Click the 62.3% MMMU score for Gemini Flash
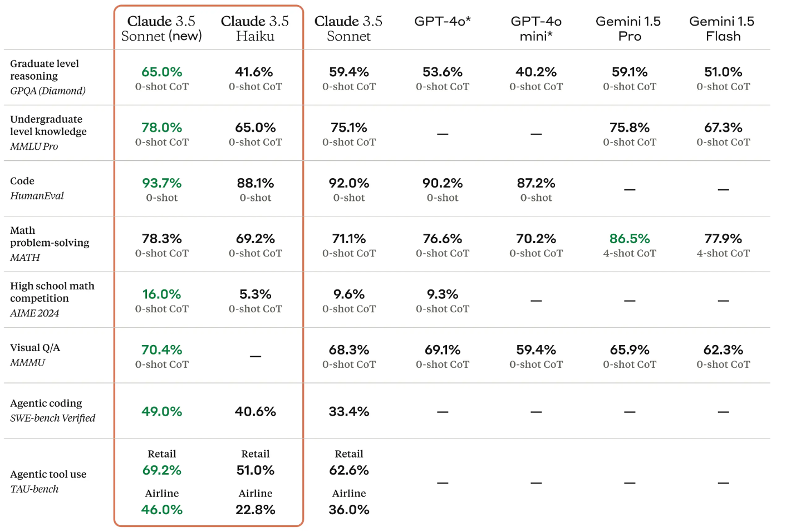This screenshot has height=532, width=786. (x=723, y=350)
